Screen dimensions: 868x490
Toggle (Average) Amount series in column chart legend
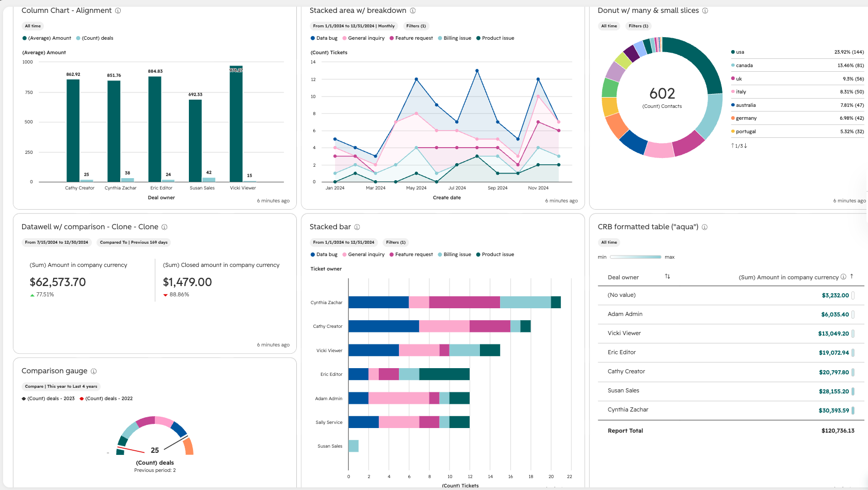tap(47, 38)
